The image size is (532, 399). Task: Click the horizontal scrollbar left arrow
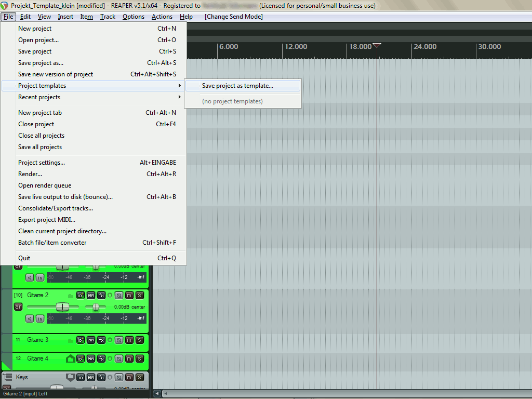click(x=157, y=394)
